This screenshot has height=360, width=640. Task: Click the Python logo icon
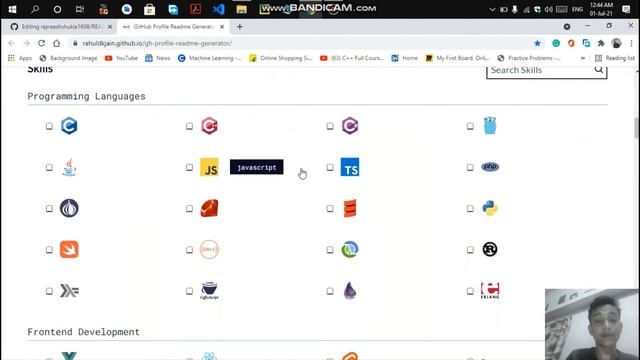[x=490, y=208]
